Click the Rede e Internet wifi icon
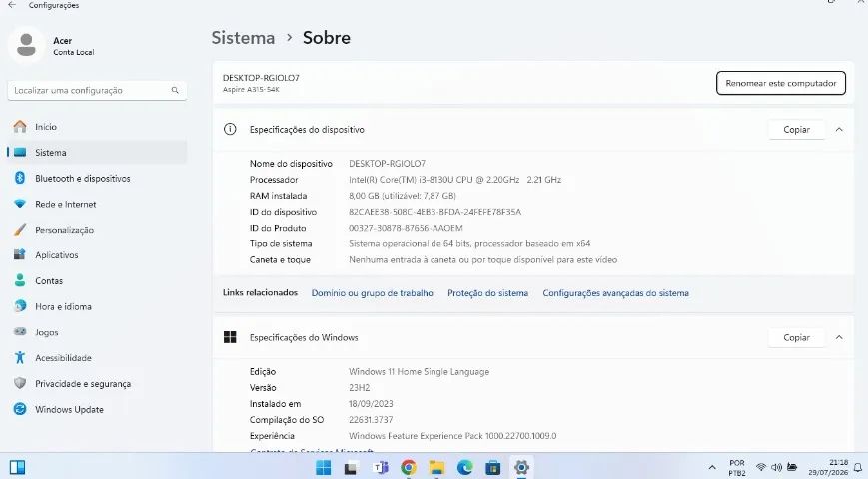Screen dimensions: 868x479 pos(20,205)
